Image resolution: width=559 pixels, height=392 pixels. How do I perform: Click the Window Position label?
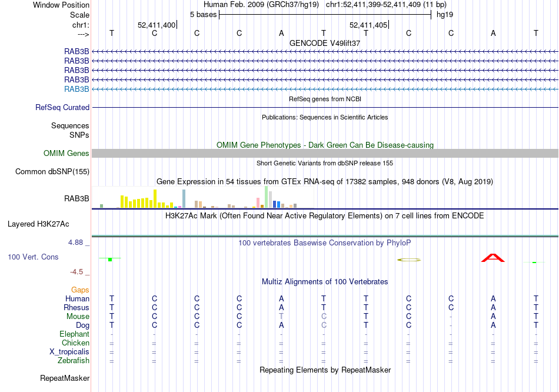click(x=61, y=5)
